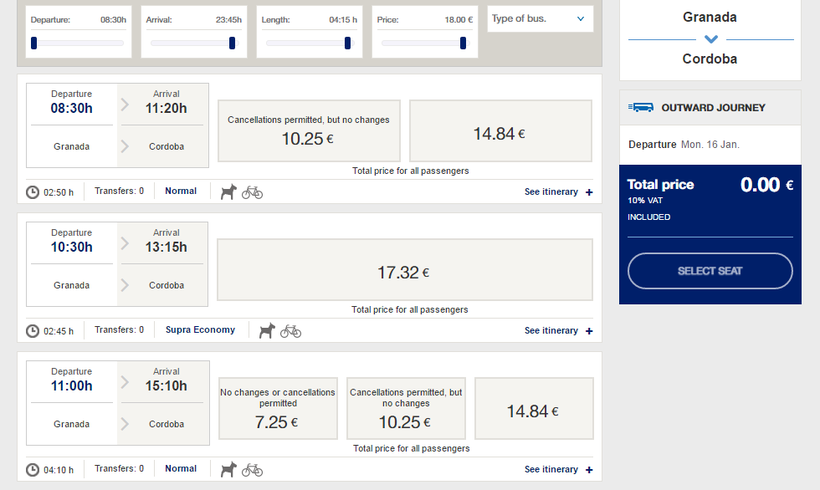This screenshot has height=490, width=820.
Task: Click the pet-allowed dog icon on 08:30h trip
Action: [x=229, y=191]
